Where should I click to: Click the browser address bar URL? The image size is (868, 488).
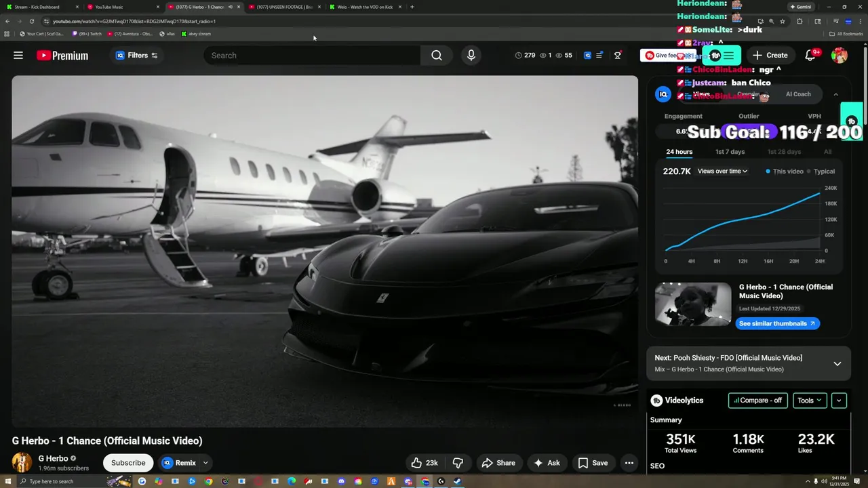pyautogui.click(x=134, y=21)
